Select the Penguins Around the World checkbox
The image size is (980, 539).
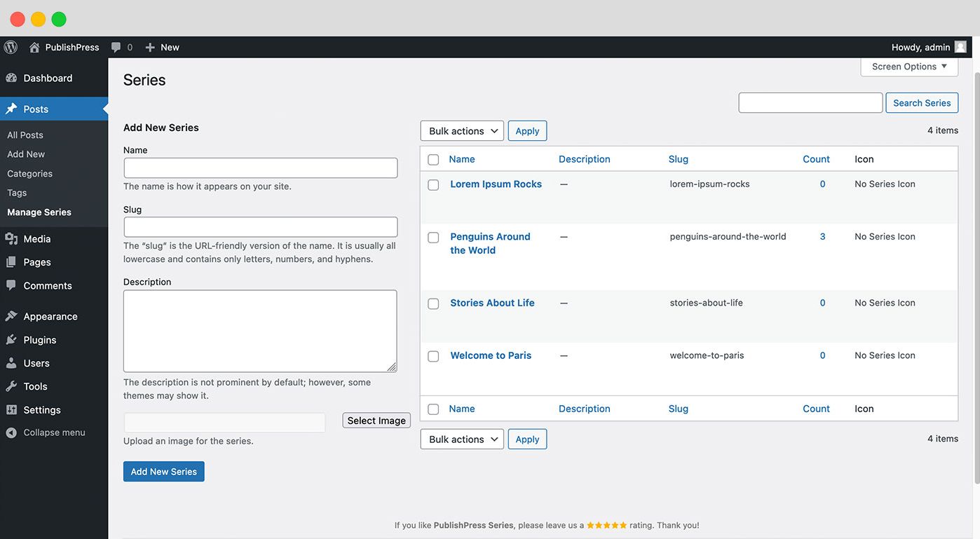pos(433,237)
